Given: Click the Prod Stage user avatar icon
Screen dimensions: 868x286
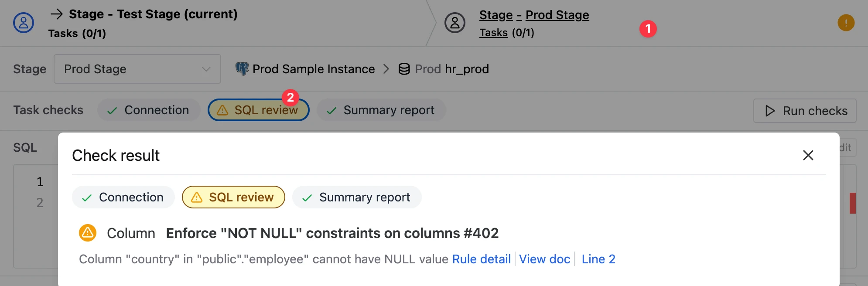Looking at the screenshot, I should pos(455,23).
